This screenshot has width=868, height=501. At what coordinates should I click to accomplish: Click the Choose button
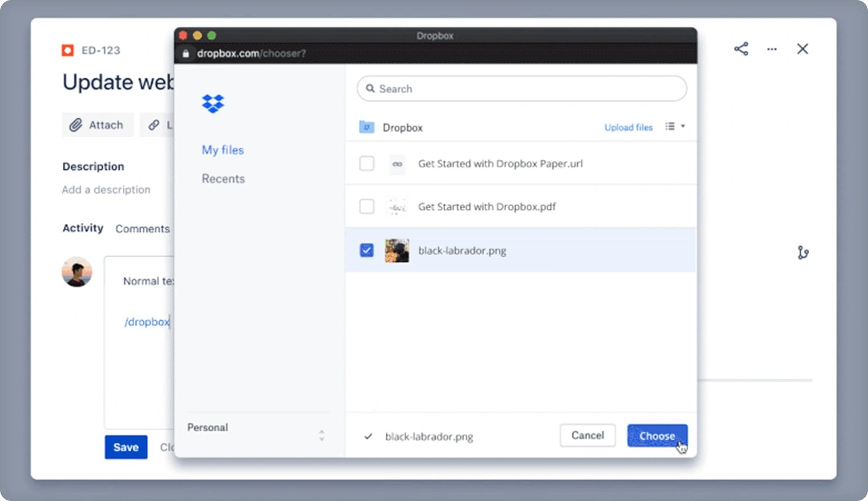tap(657, 435)
